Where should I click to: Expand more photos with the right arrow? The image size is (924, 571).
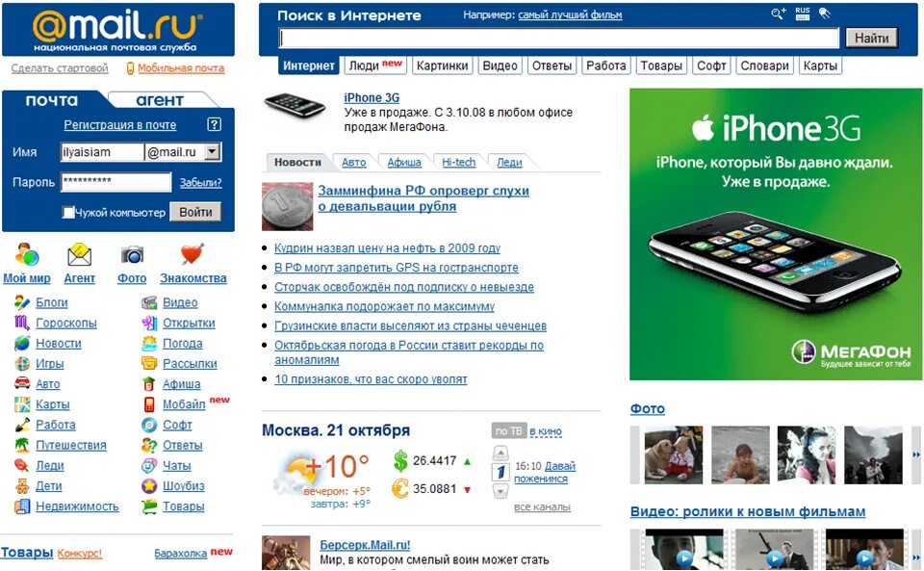[915, 454]
